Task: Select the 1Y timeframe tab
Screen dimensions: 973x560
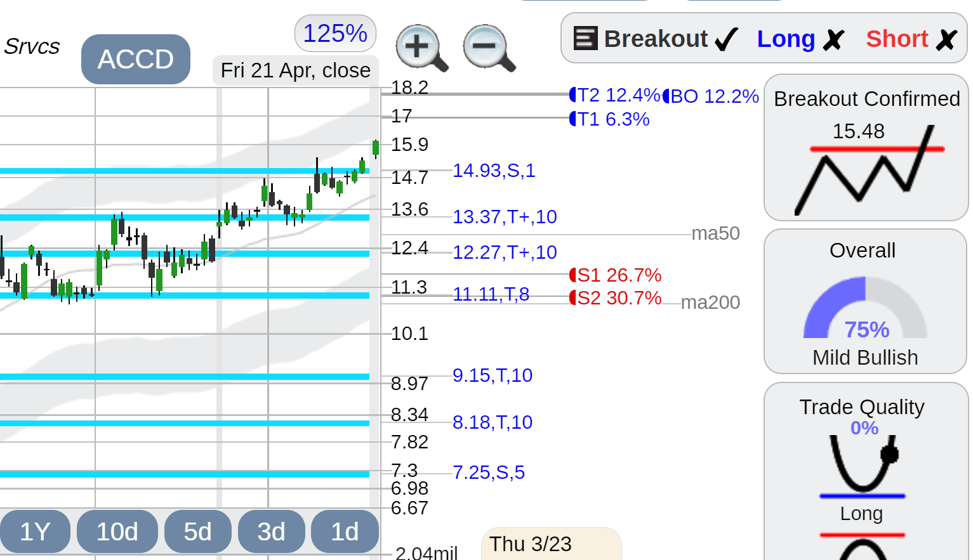Action: click(35, 531)
